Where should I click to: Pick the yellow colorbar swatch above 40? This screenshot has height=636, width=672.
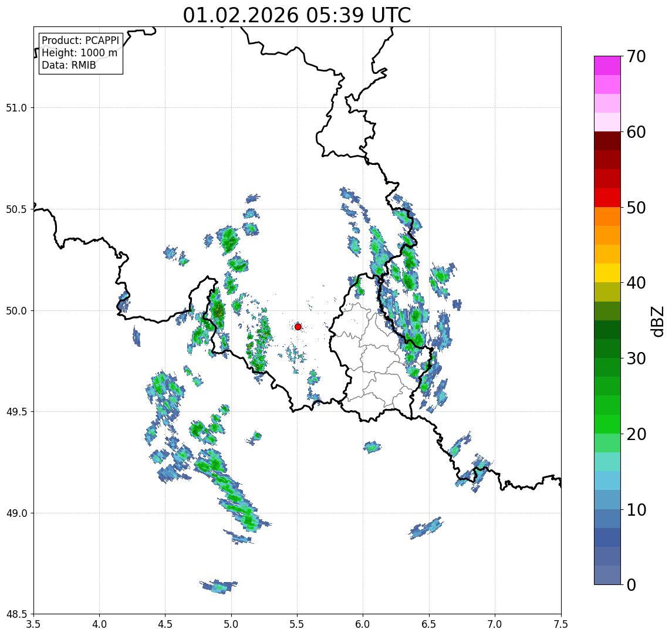coord(607,273)
